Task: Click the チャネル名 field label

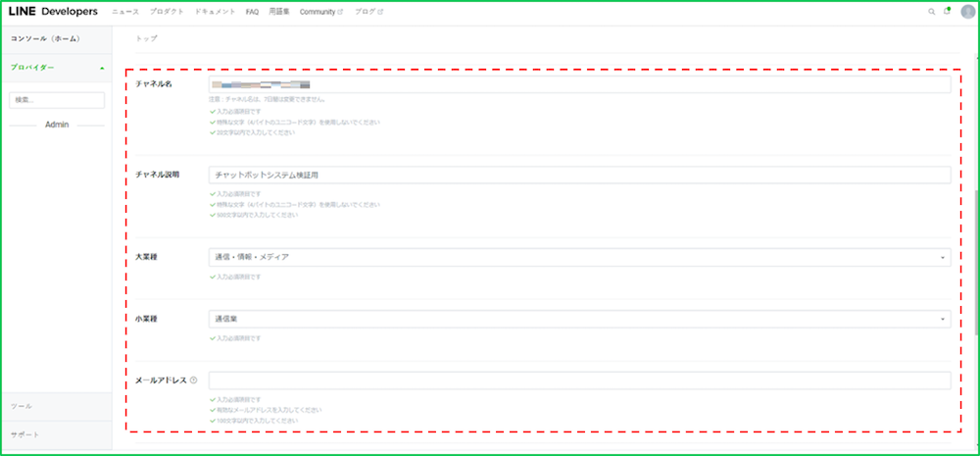Action: point(154,84)
